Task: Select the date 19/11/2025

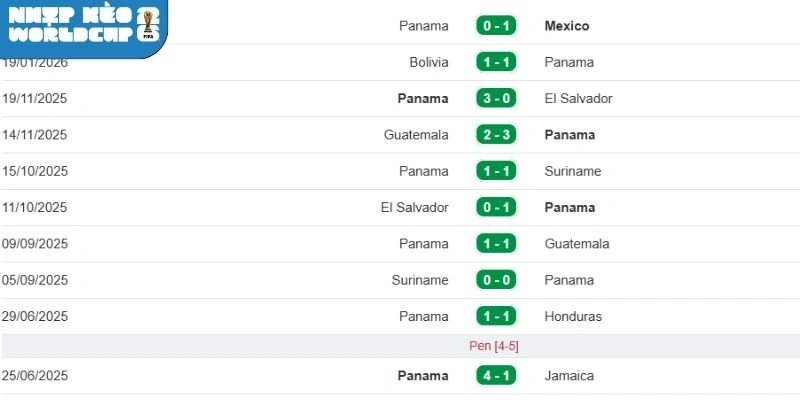Action: click(x=35, y=98)
